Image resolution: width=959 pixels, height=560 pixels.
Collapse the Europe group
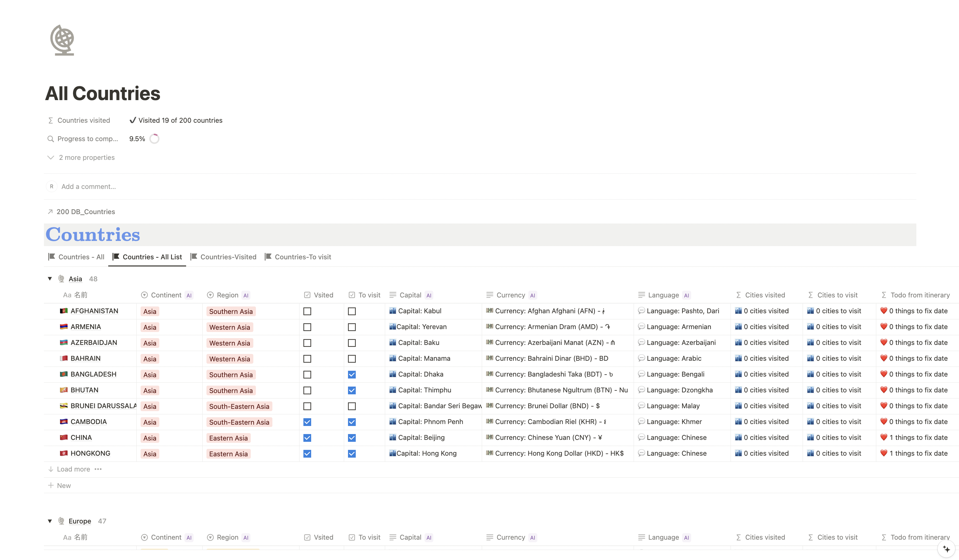[x=50, y=521]
